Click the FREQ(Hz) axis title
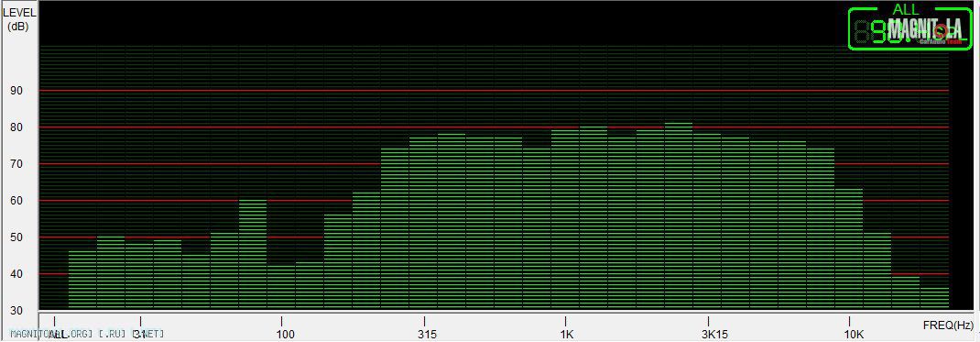 pos(948,325)
